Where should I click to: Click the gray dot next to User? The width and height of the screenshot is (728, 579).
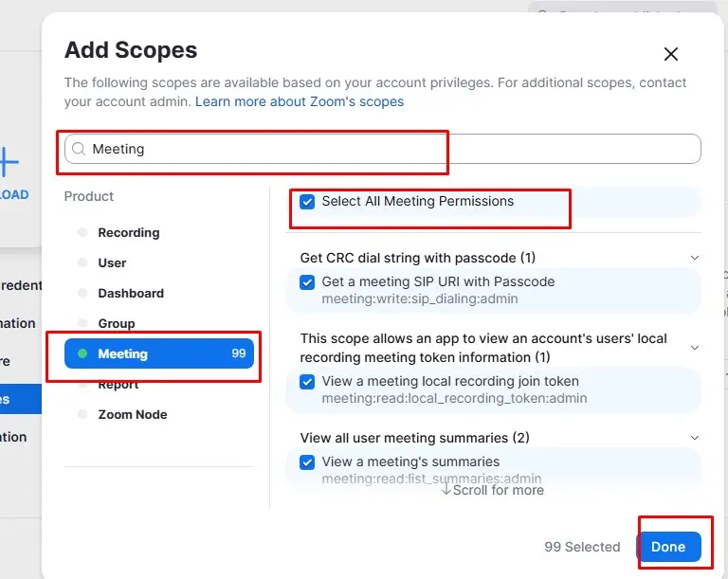click(82, 262)
